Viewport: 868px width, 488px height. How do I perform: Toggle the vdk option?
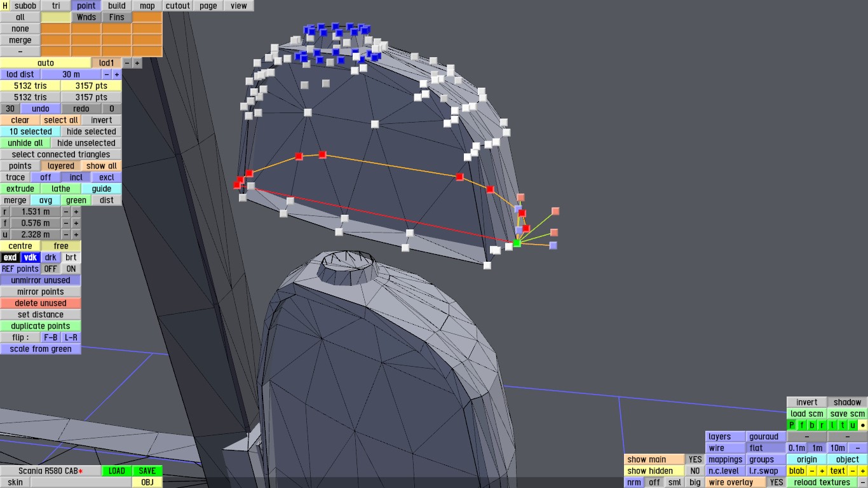(31, 257)
